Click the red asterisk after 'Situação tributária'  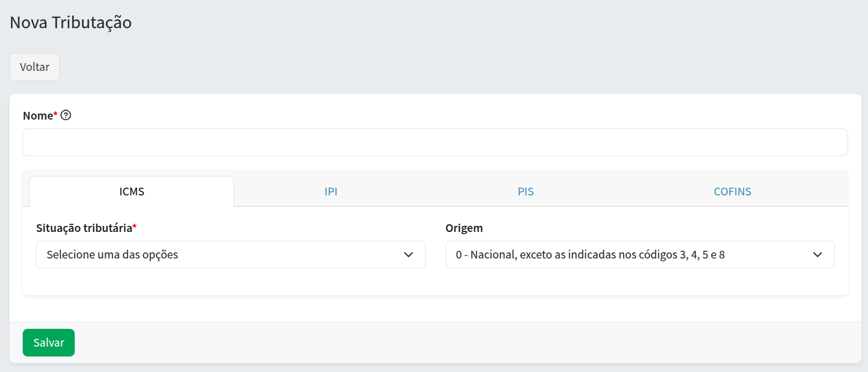135,227
